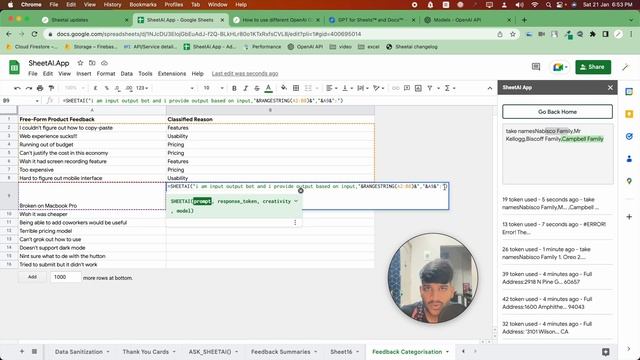Open the Maps side panel icon
Image resolution: width=640 pixels, height=360 pixels.
pos(629,181)
